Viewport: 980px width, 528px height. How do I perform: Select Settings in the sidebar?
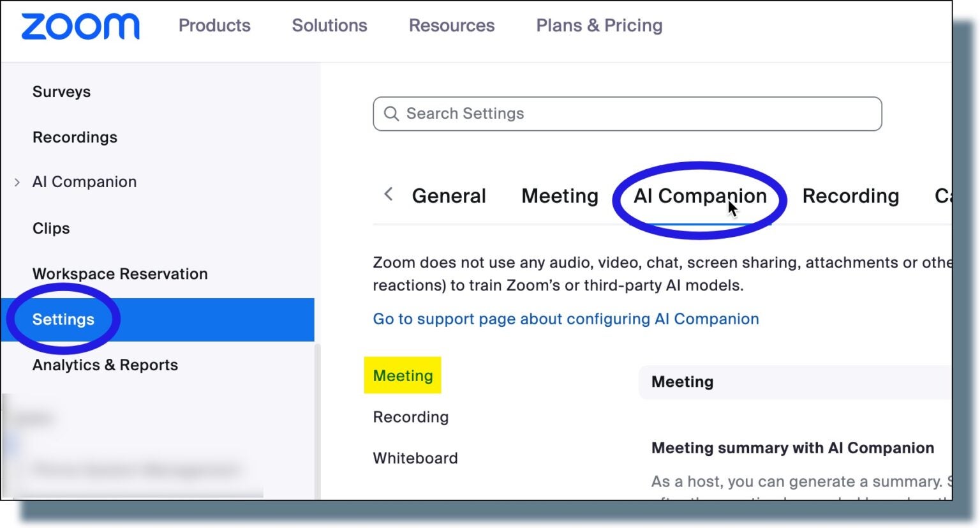[64, 319]
